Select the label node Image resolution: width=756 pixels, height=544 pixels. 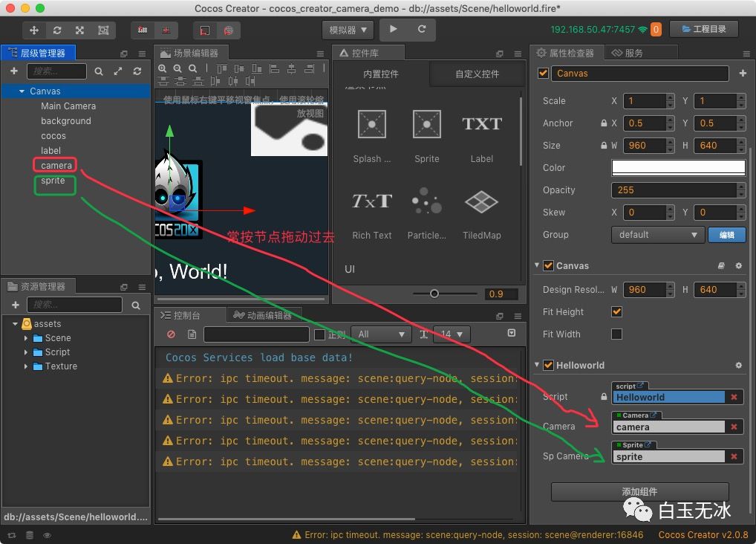coord(50,151)
